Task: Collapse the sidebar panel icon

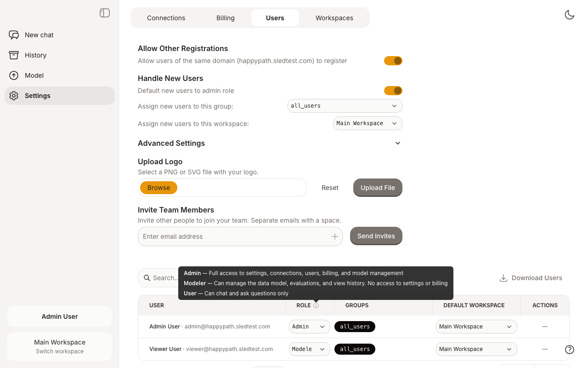Action: tap(105, 13)
